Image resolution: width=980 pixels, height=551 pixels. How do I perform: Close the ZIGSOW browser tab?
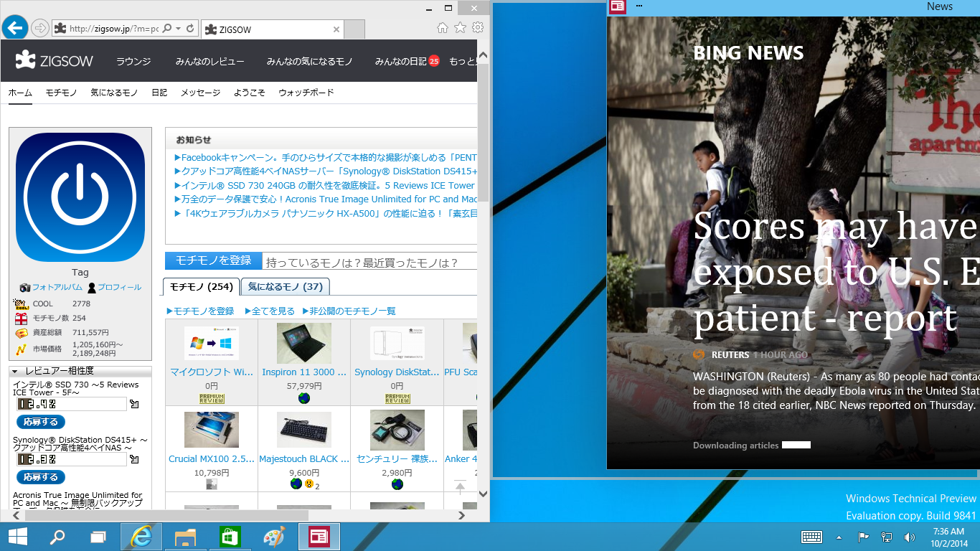coord(336,29)
